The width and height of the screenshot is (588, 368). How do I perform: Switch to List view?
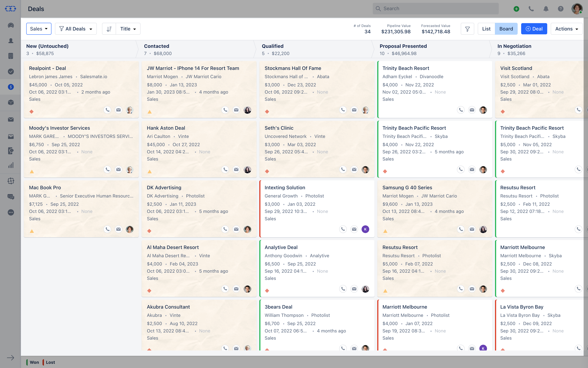click(x=486, y=29)
